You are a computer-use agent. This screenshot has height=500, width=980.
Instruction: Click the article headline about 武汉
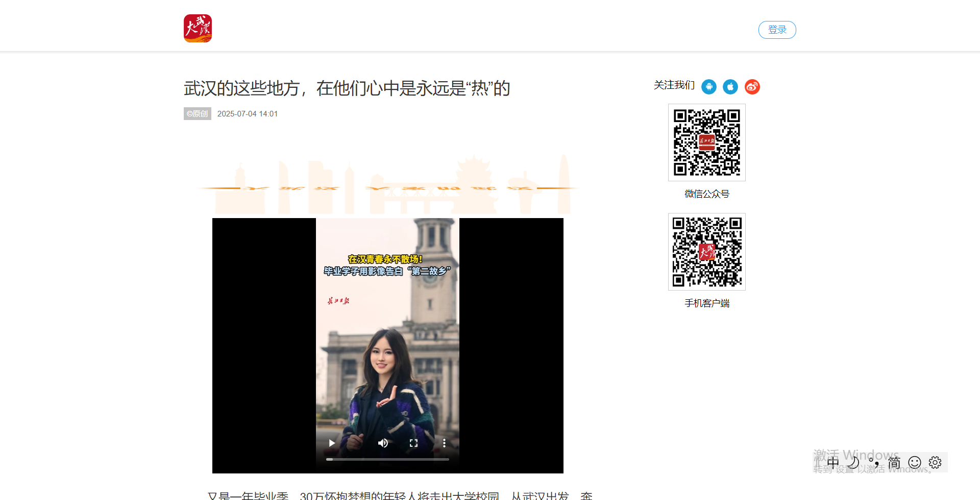pos(347,88)
